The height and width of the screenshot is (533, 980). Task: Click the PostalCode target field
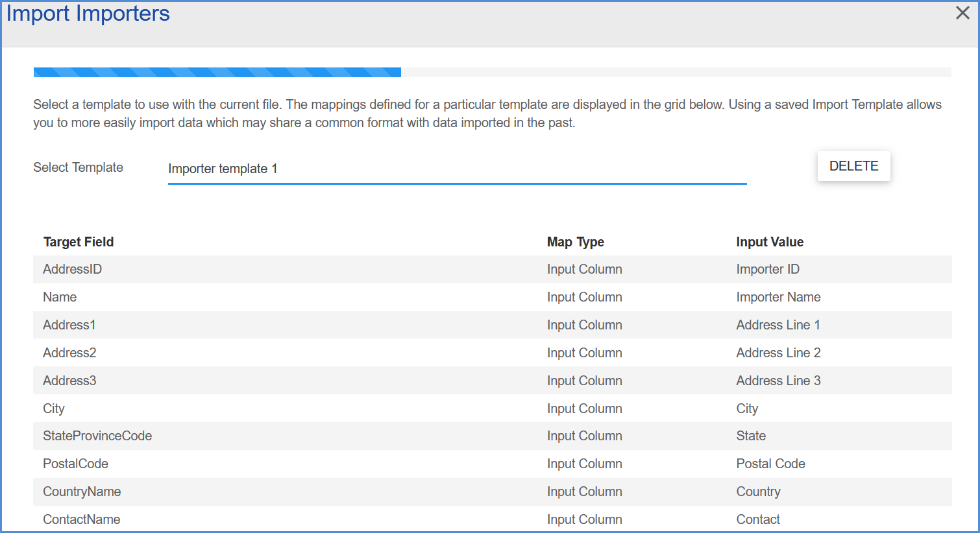coord(75,464)
